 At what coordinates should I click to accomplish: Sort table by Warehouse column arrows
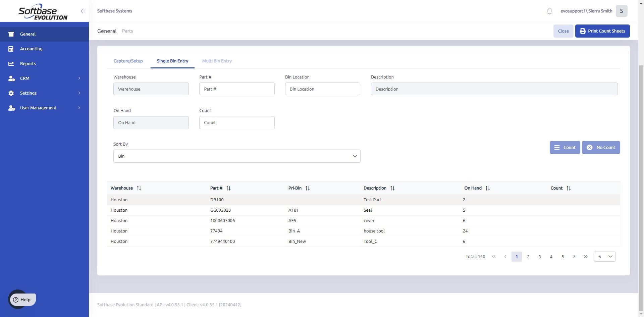(x=139, y=189)
